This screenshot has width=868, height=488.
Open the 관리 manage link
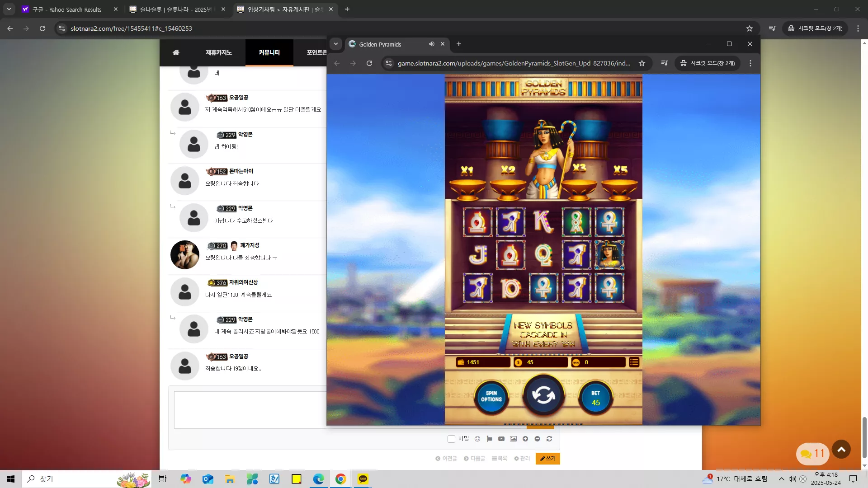[x=522, y=459]
